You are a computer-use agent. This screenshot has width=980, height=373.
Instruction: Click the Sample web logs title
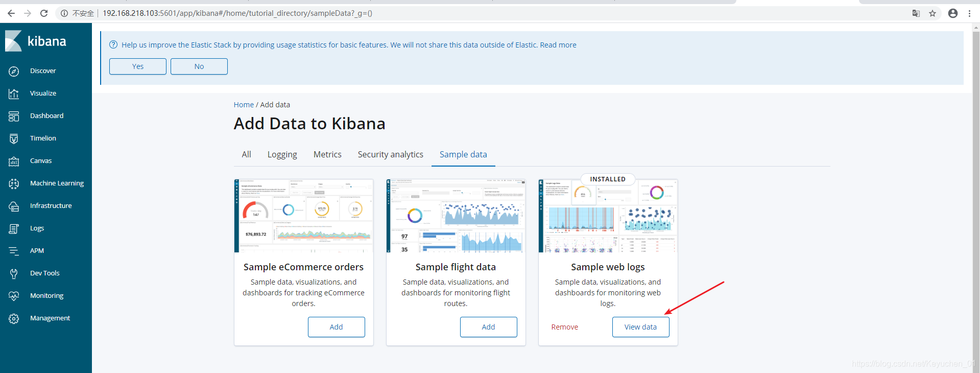pyautogui.click(x=608, y=267)
